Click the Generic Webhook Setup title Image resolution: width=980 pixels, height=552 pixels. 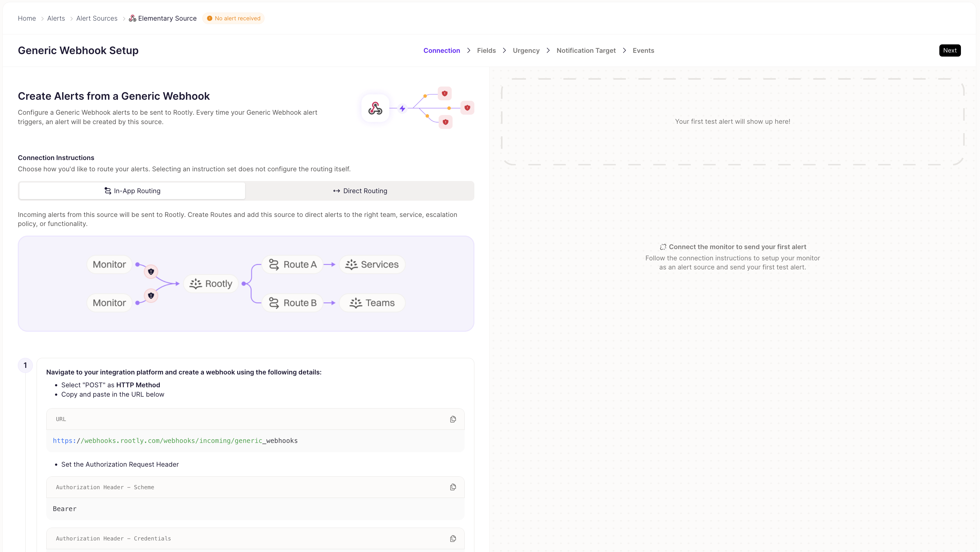pyautogui.click(x=78, y=51)
